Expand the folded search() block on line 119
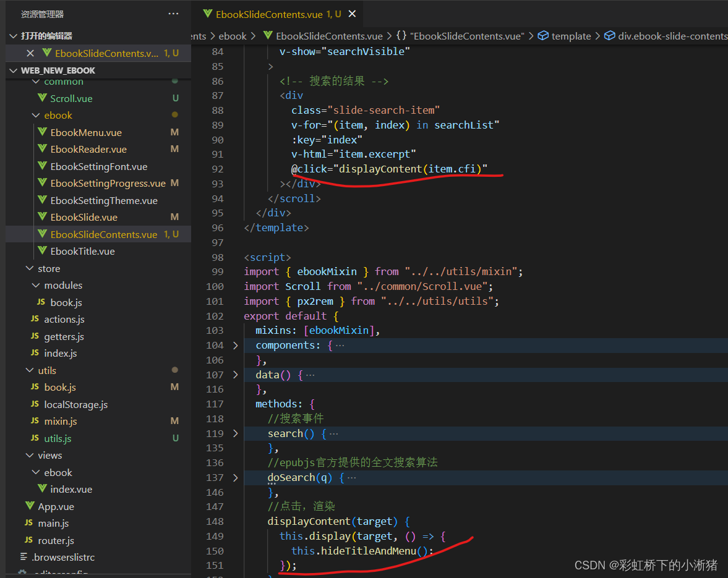The width and height of the screenshot is (728, 578). [236, 433]
